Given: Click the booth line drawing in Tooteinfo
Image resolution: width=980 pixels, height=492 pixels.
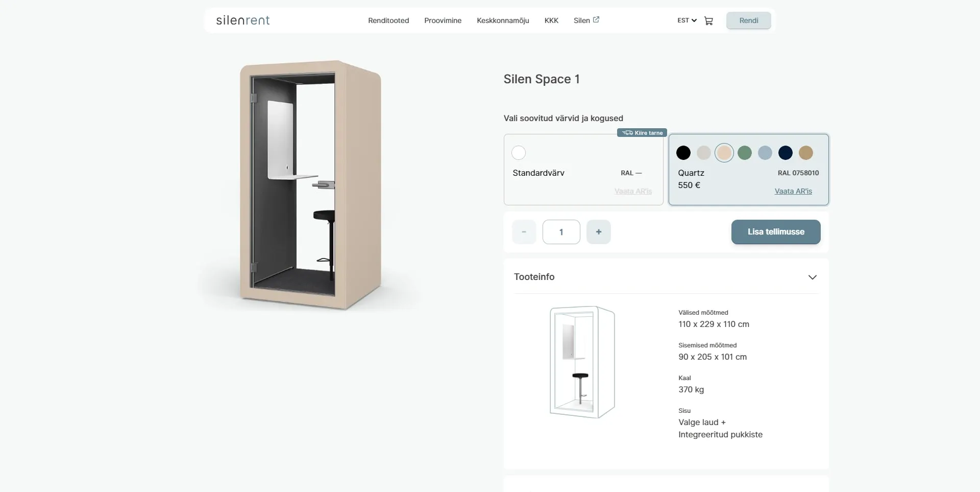Looking at the screenshot, I should tap(582, 362).
